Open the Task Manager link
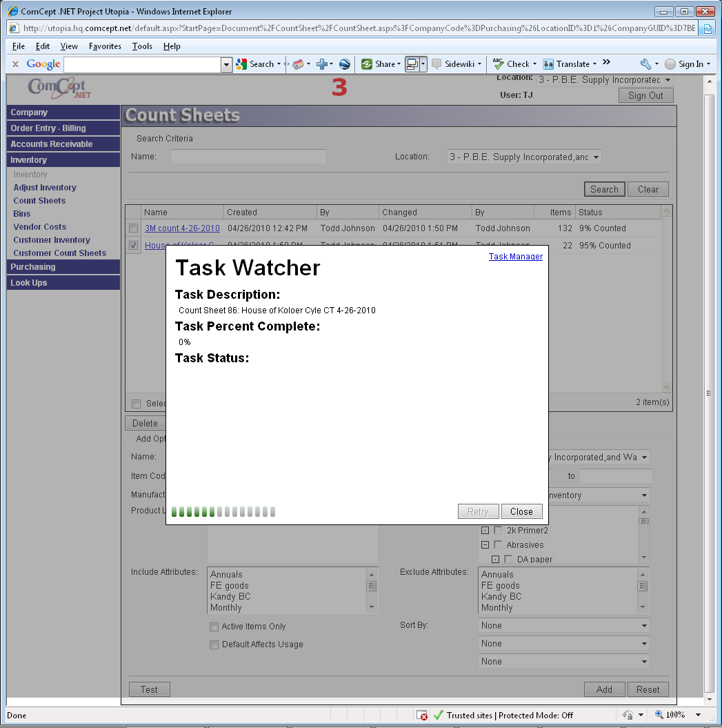Viewport: 722px width, 728px height. click(x=515, y=257)
